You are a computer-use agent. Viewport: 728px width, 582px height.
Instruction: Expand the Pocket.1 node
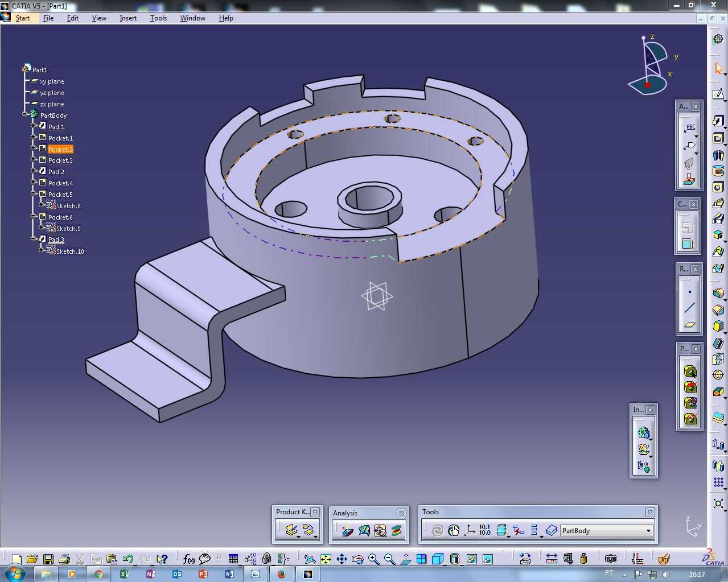(34, 138)
